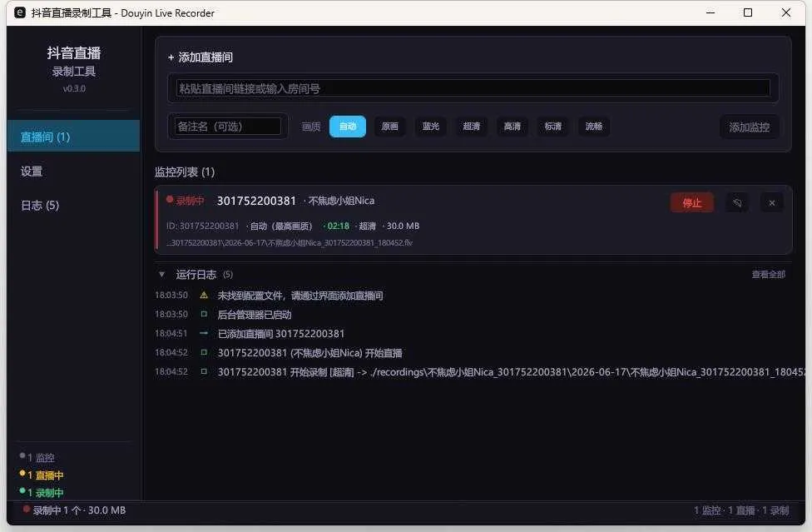Click status bar text 录制中 1 个 · 30.0 MB
Screen dimensions: 812x532
click(x=74, y=510)
